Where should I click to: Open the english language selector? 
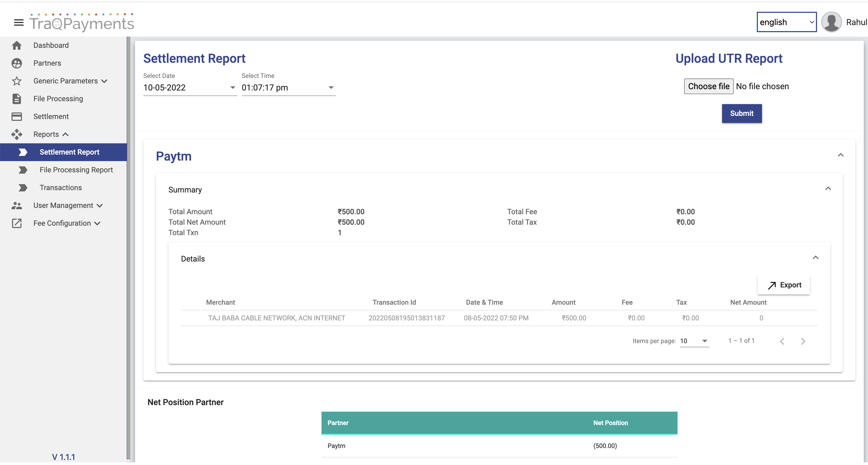click(786, 22)
